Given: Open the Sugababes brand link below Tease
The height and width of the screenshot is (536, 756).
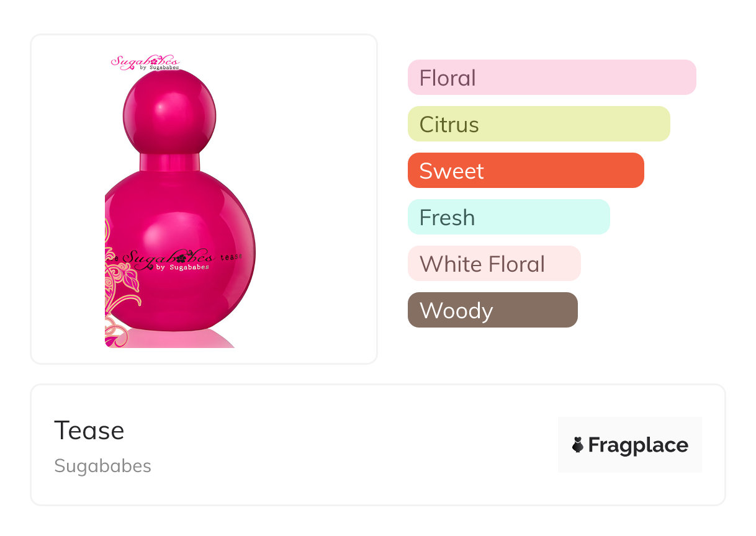Looking at the screenshot, I should pos(102,466).
